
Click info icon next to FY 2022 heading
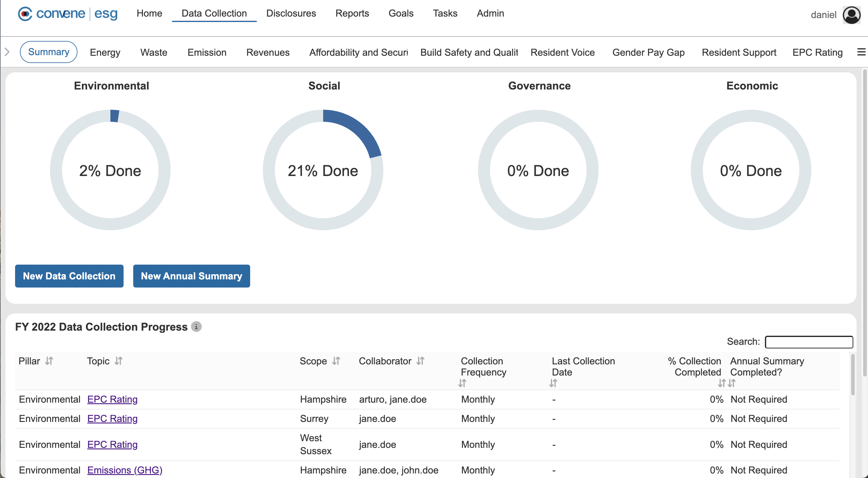[x=197, y=327]
